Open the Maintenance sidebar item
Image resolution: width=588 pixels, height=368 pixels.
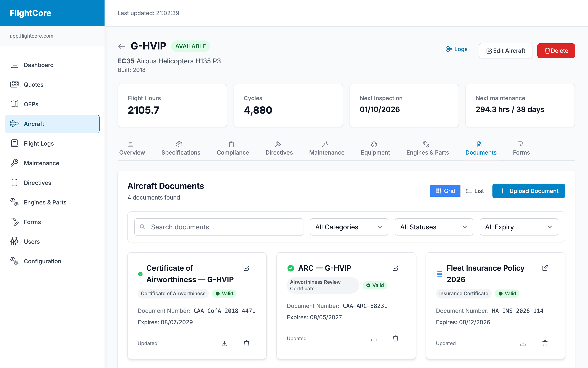point(52,163)
